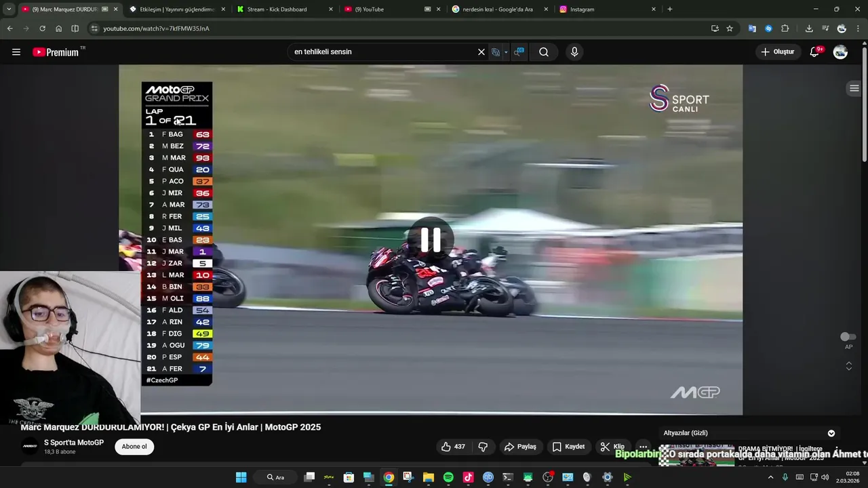868x488 pixels.
Task: Open the tab search dropdown arrow
Action: (8, 9)
